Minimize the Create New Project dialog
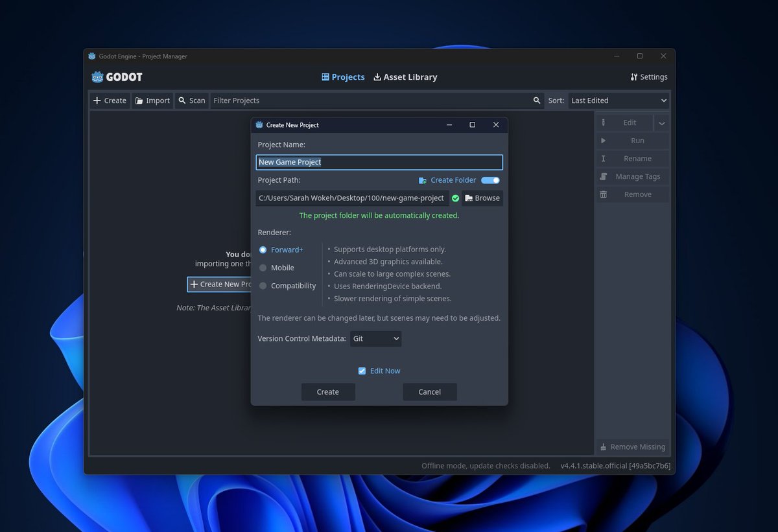Viewport: 778px width, 532px height. click(x=449, y=125)
